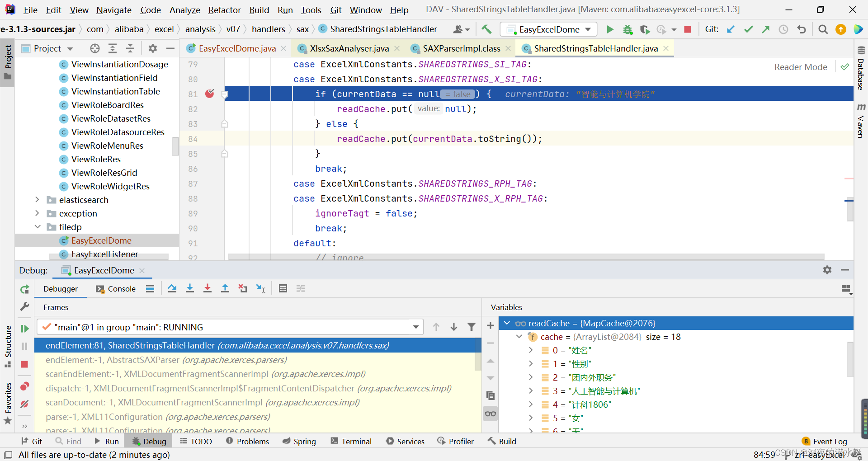The width and height of the screenshot is (868, 461).
Task: Rerun debug session icon
Action: pos(25,289)
